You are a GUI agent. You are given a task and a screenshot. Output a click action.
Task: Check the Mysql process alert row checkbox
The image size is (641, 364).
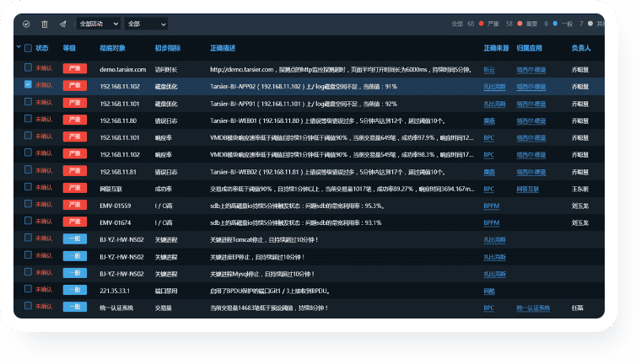(x=28, y=271)
